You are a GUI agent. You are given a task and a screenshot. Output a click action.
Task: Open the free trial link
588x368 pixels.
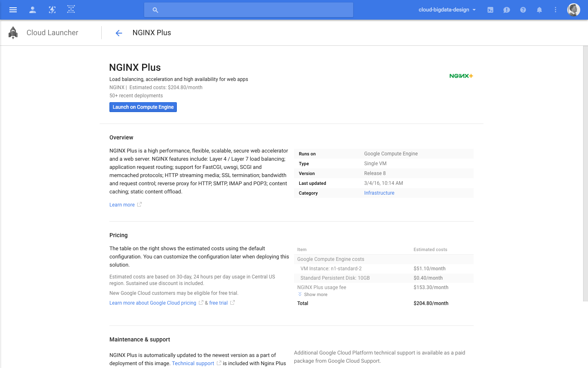tap(218, 303)
